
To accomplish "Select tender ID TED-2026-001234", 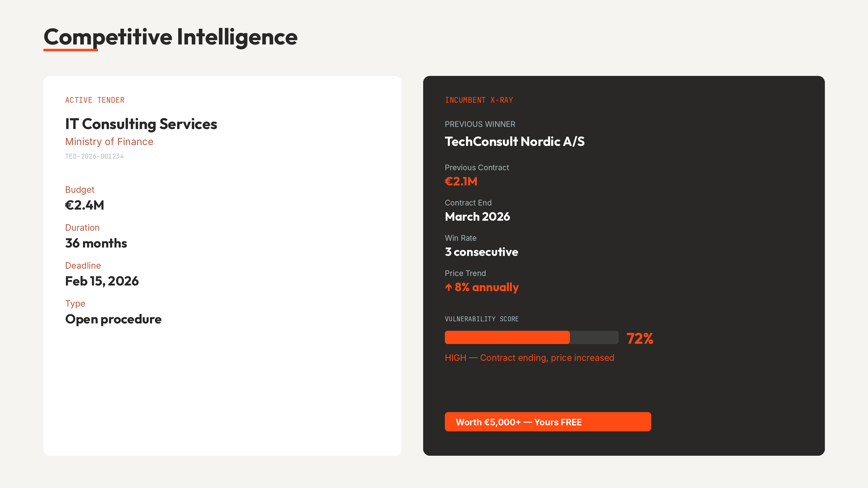I will [x=94, y=156].
